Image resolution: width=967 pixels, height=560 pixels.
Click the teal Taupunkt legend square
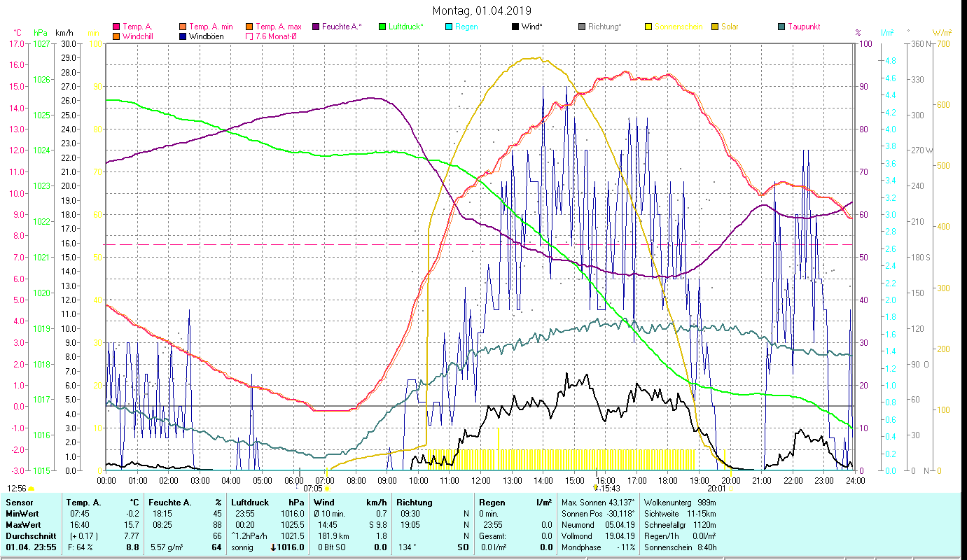click(781, 27)
